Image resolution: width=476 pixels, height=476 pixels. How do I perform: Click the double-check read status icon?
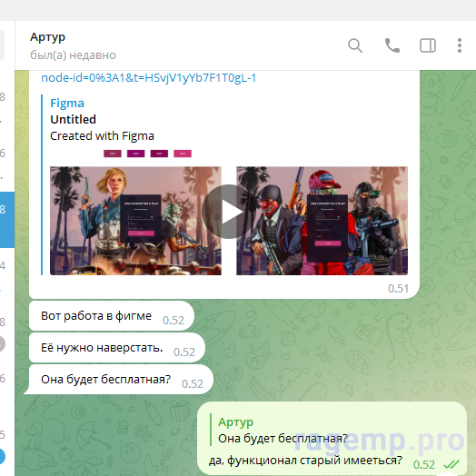coord(451,464)
